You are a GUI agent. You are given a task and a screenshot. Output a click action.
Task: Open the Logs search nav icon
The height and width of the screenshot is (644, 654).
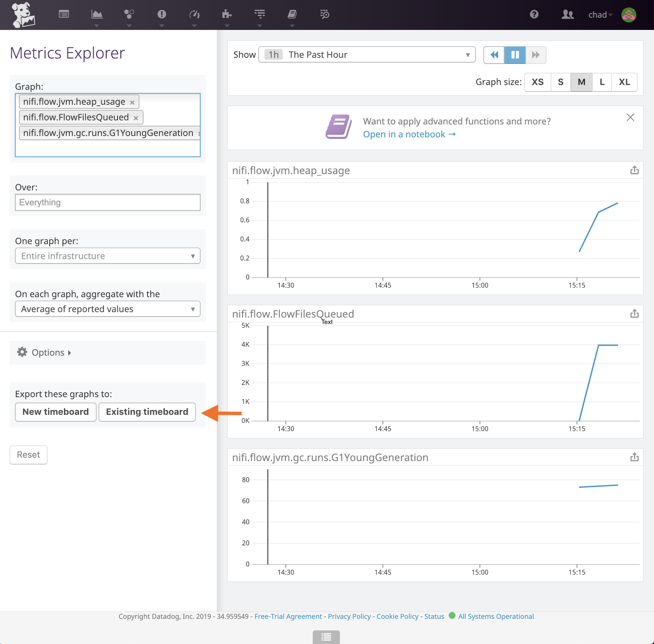pos(325,14)
